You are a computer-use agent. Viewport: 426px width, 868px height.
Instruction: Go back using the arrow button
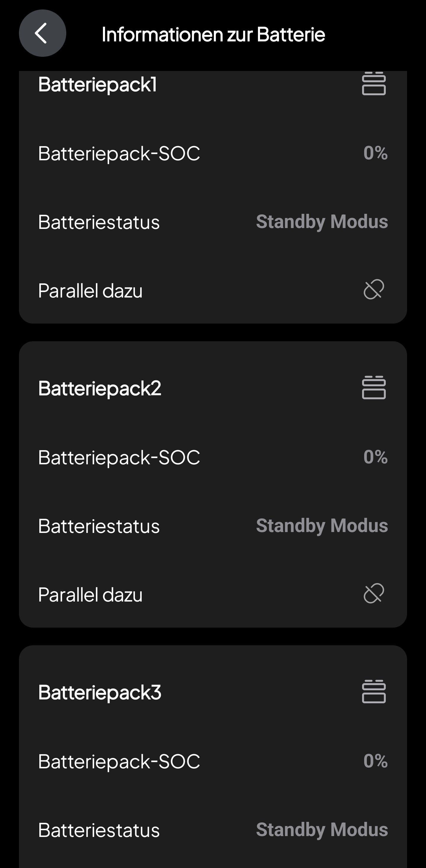coord(43,33)
